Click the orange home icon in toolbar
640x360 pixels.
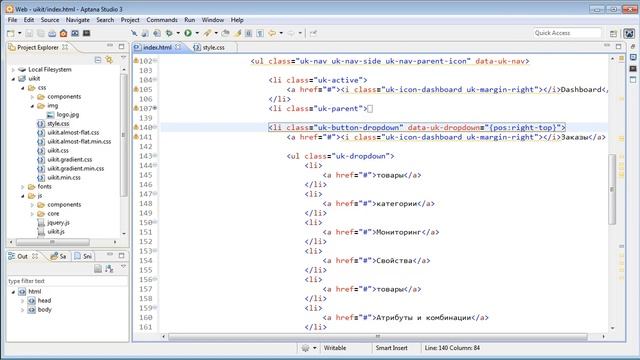pyautogui.click(x=63, y=33)
